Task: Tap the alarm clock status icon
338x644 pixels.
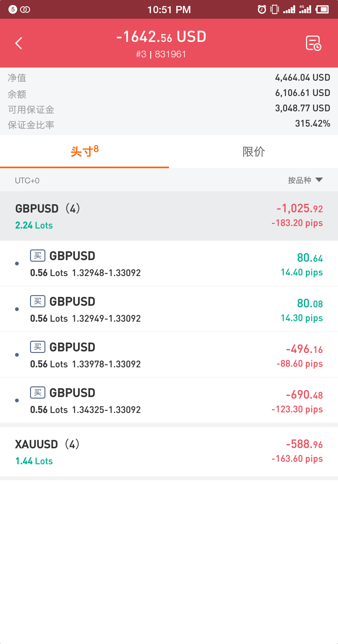Action: click(262, 9)
